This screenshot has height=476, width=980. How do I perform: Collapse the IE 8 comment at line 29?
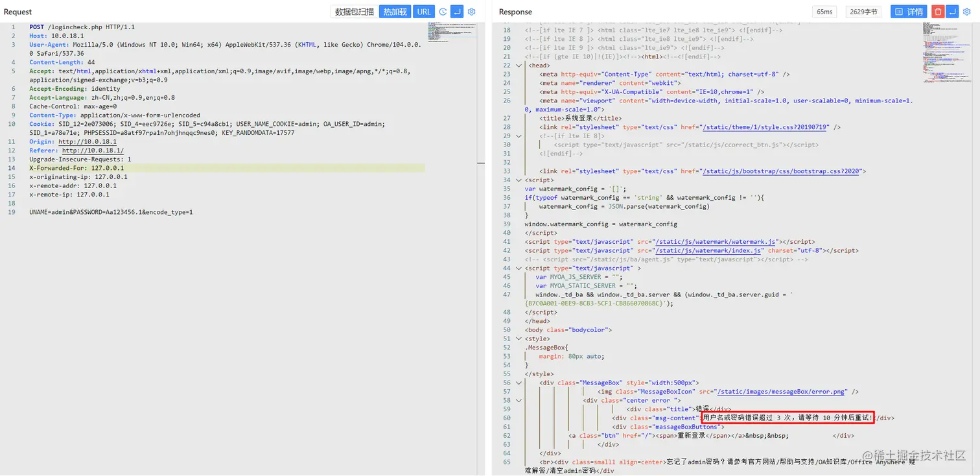pos(519,136)
